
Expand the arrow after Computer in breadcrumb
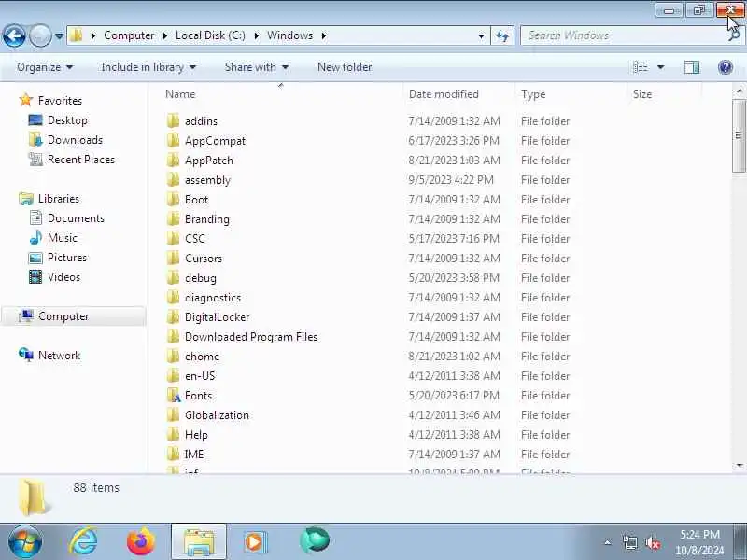pos(165,35)
